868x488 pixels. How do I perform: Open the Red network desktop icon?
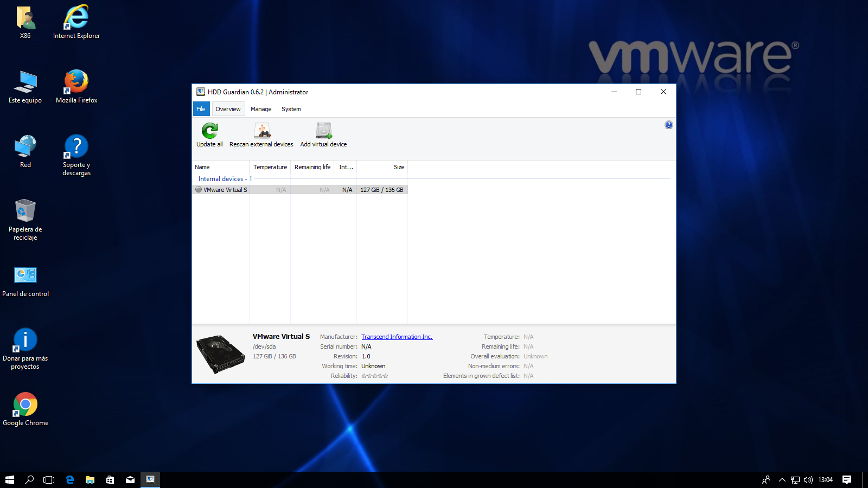point(25,151)
